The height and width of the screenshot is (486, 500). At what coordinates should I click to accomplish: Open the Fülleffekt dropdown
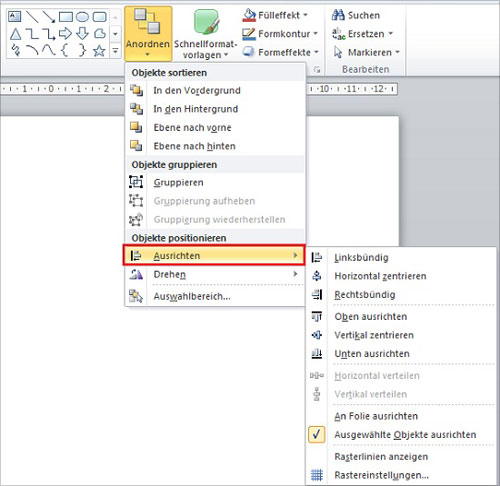[x=275, y=15]
